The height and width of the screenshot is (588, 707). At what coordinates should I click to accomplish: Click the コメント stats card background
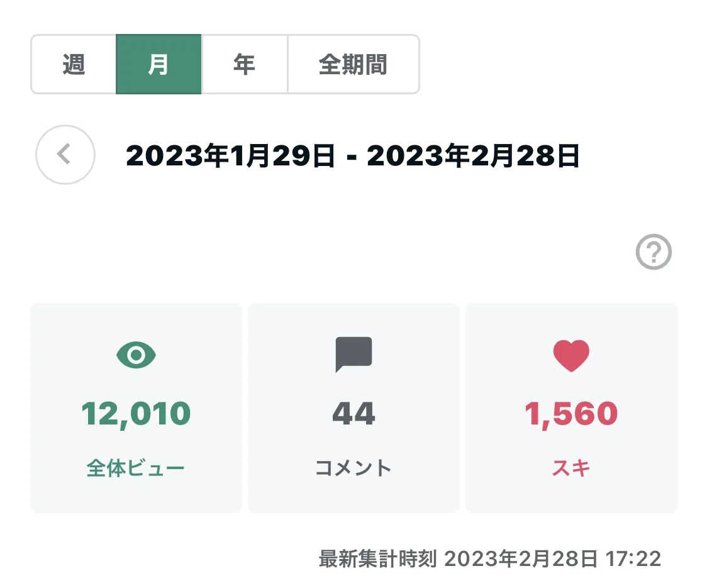point(354,408)
